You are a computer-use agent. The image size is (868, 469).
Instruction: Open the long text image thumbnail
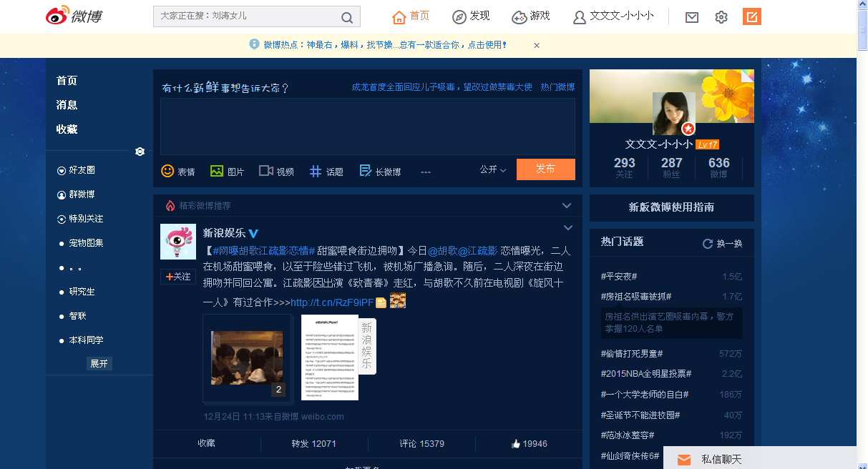tap(330, 357)
